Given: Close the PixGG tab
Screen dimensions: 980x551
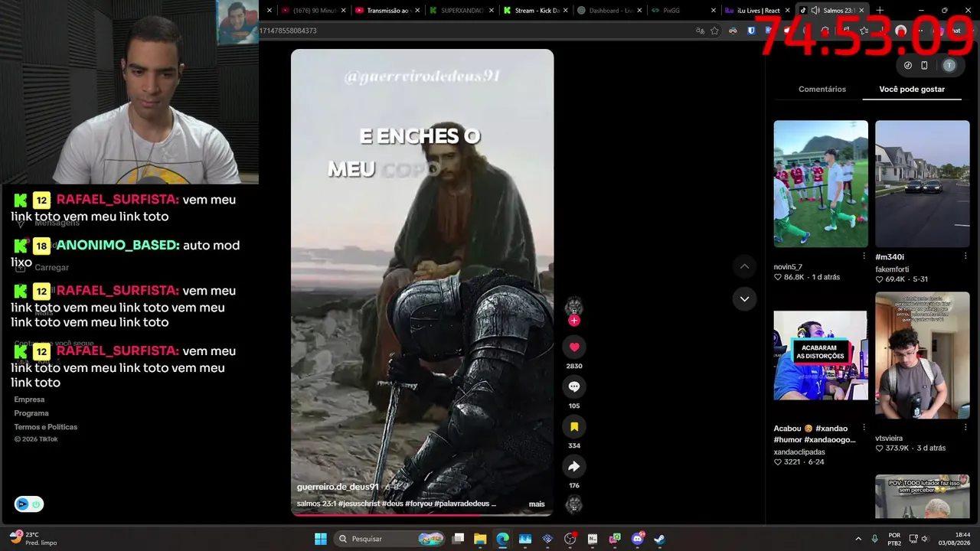Looking at the screenshot, I should tap(714, 10).
